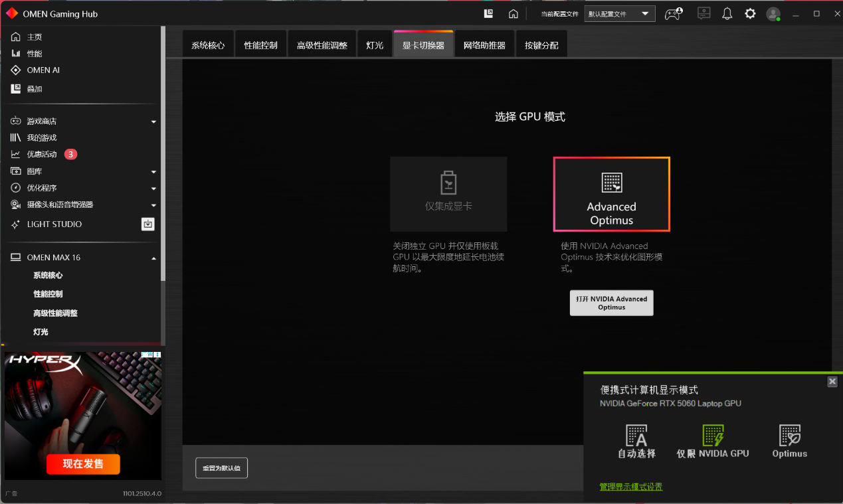Screen dimensions: 843x504
Task: Open the 网络助推器 tab
Action: 484,44
